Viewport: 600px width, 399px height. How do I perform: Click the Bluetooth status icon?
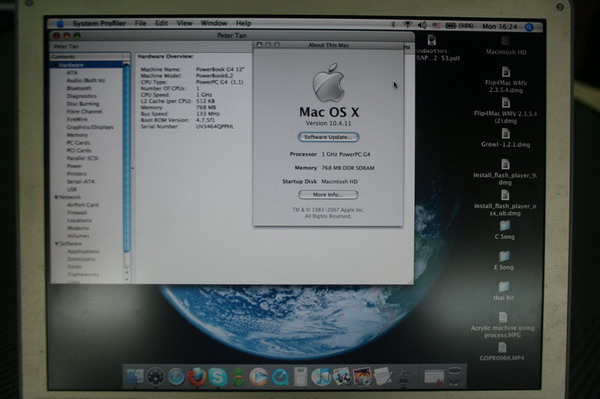click(x=393, y=25)
